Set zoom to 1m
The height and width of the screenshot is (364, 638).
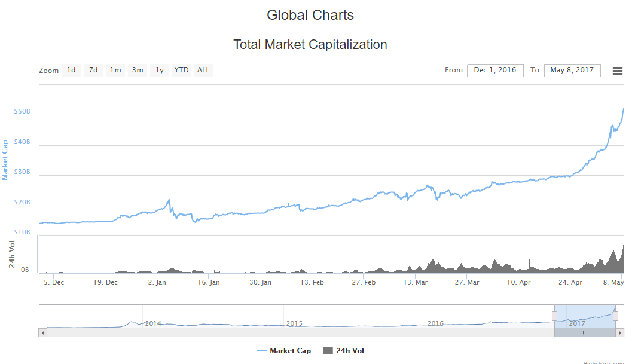click(x=115, y=70)
